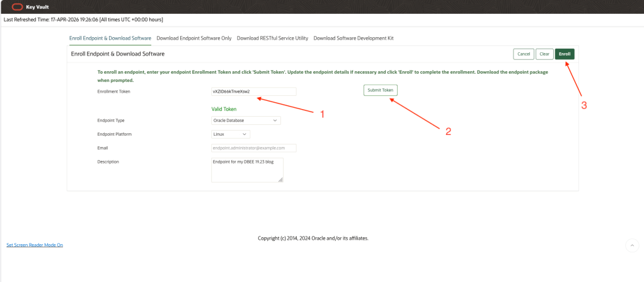Open the Endpoint Platform Linux dropdown
644x282 pixels.
pos(231,134)
